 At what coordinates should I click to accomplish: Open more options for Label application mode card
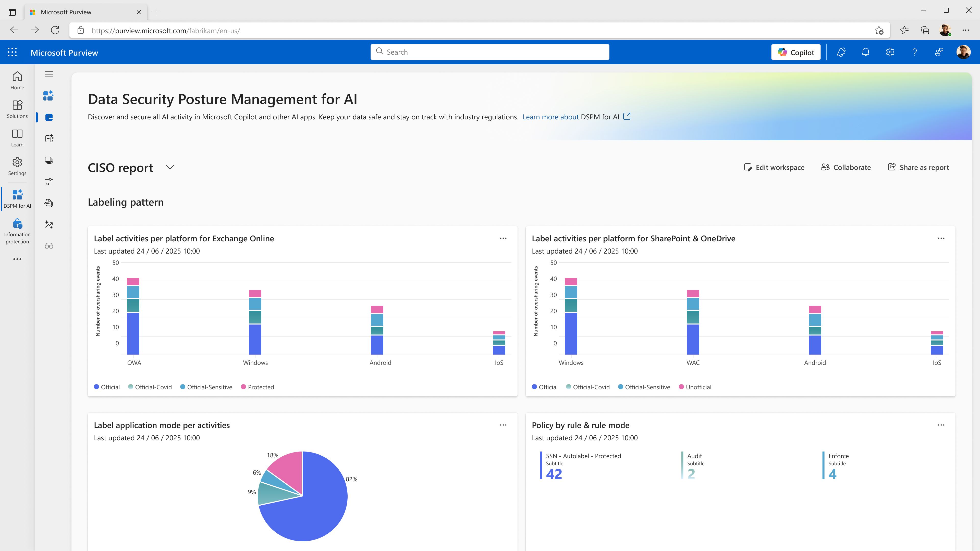tap(503, 425)
